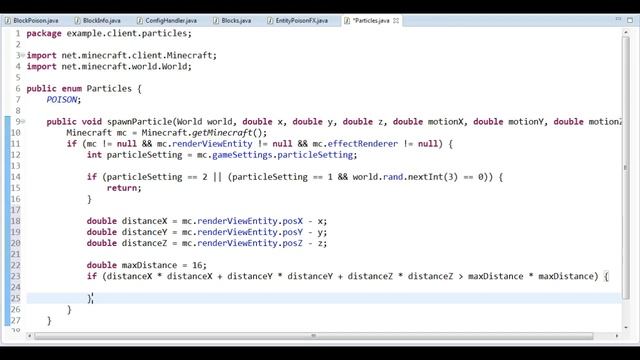Switch to the BlockInfo.java tab

[x=98, y=20]
